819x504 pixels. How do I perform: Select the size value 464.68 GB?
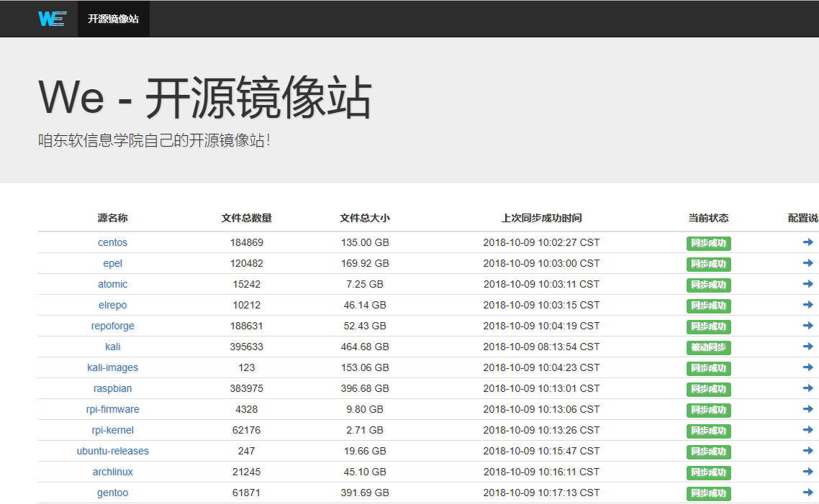[365, 347]
